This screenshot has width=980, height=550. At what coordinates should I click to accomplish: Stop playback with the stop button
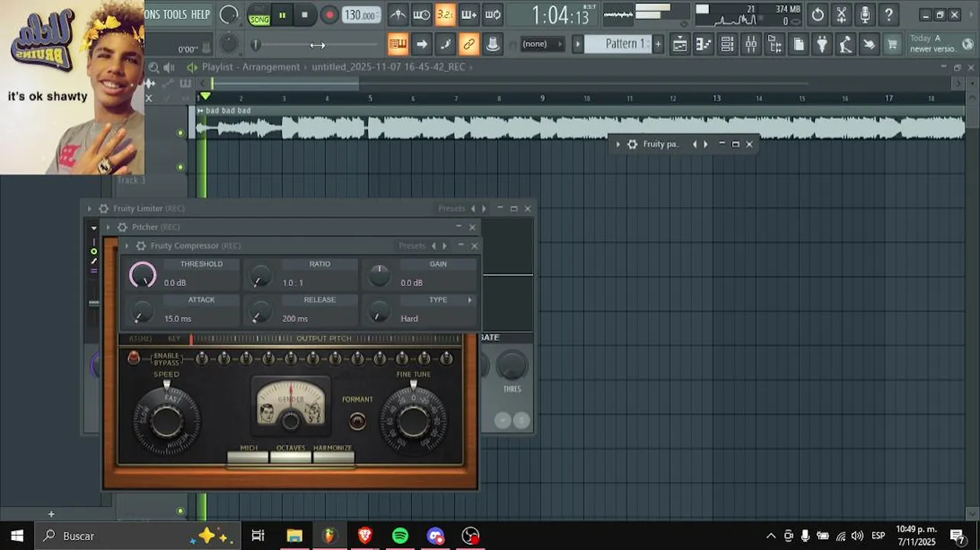(305, 15)
